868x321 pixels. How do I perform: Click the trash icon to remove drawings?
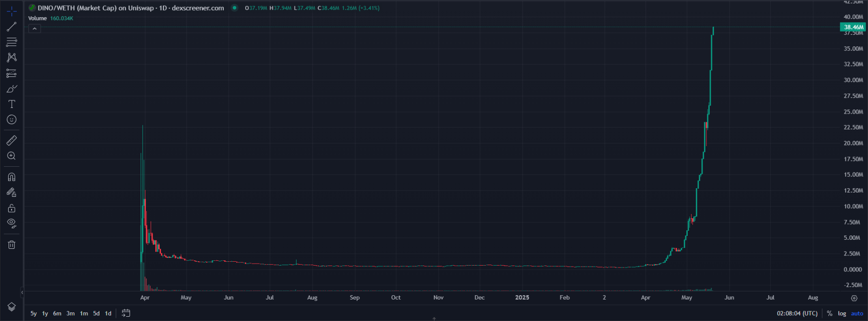click(11, 245)
